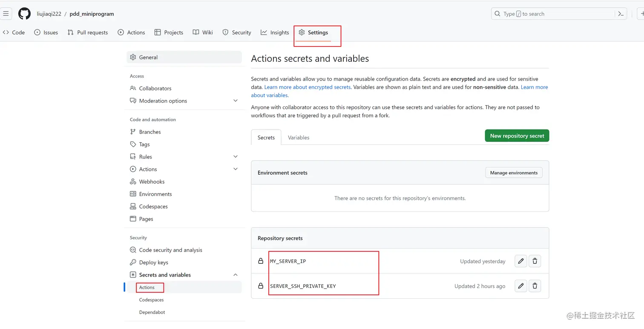Click lock icon beside MY_SERVER_IP

tap(261, 261)
